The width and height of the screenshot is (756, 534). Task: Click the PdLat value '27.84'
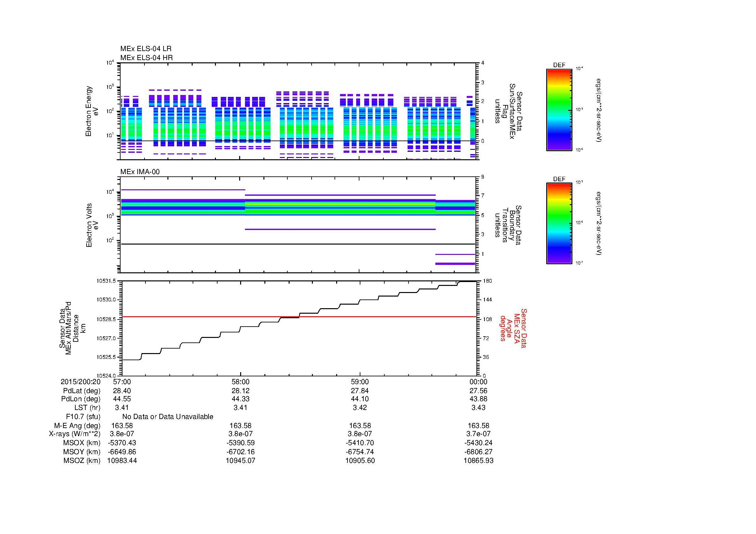[360, 391]
